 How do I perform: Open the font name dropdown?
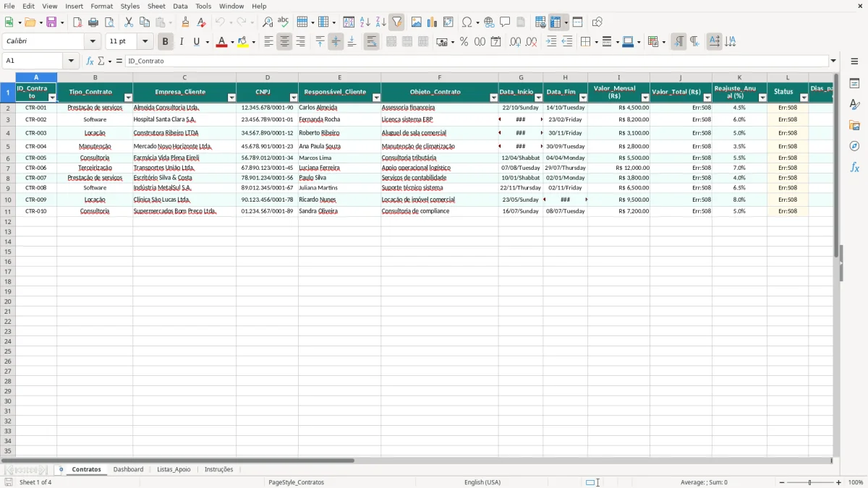[x=93, y=42]
